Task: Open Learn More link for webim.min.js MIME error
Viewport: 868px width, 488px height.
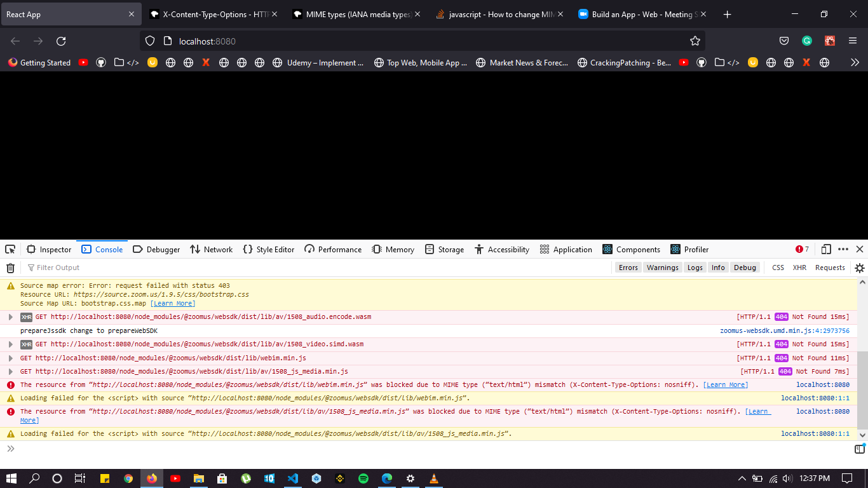Action: click(x=726, y=384)
